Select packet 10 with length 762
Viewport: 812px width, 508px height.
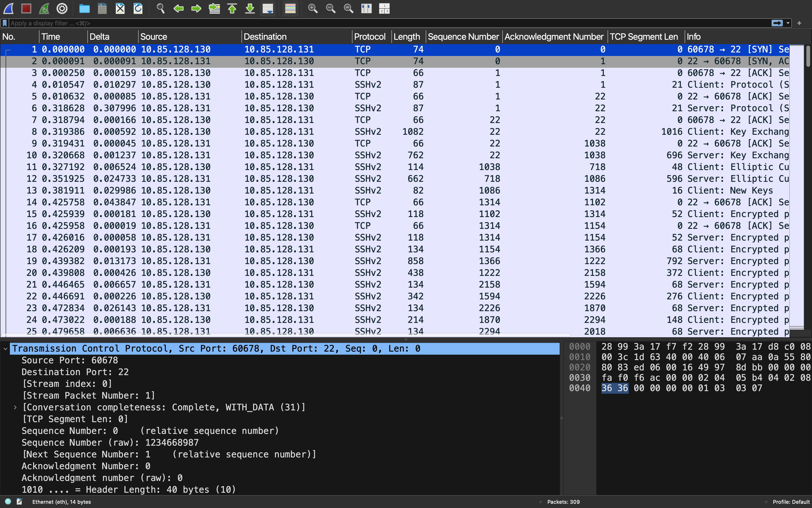click(394, 155)
